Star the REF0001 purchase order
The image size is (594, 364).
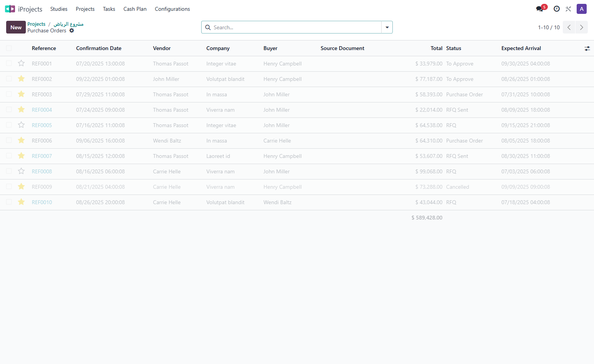pyautogui.click(x=21, y=63)
